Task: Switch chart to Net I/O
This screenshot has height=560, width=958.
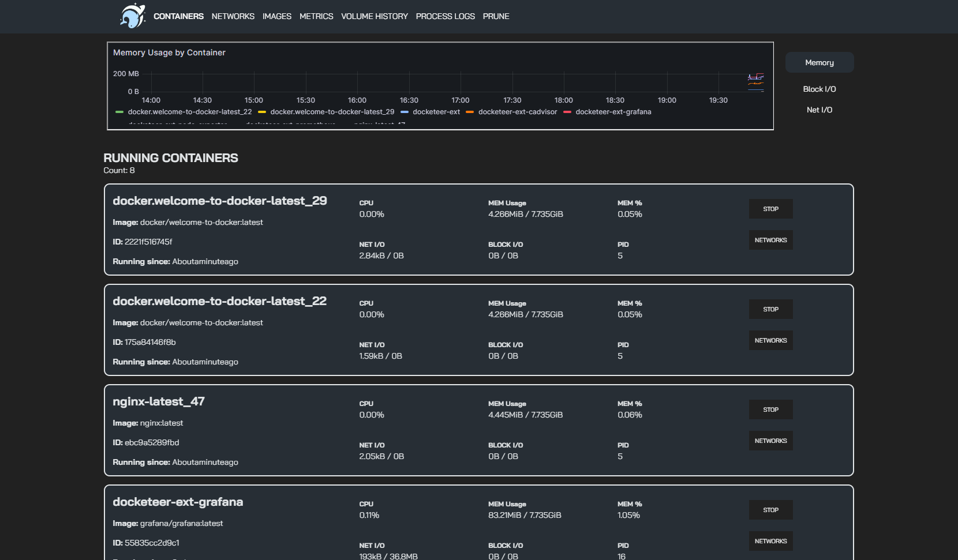Action: [x=819, y=110]
